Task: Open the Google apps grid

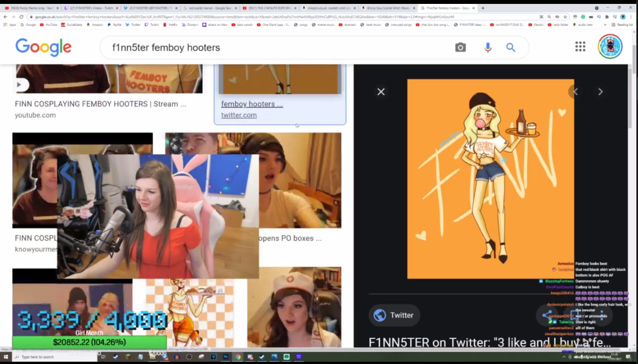Action: click(x=580, y=47)
